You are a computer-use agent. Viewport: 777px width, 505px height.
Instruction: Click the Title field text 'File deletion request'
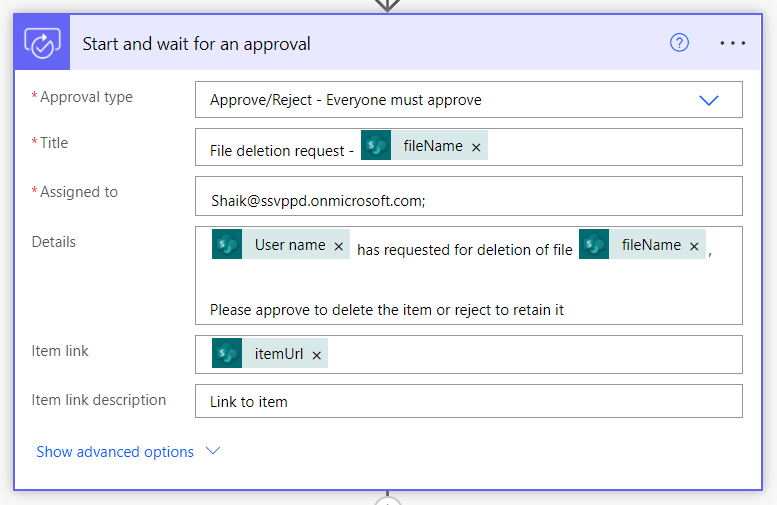click(277, 151)
